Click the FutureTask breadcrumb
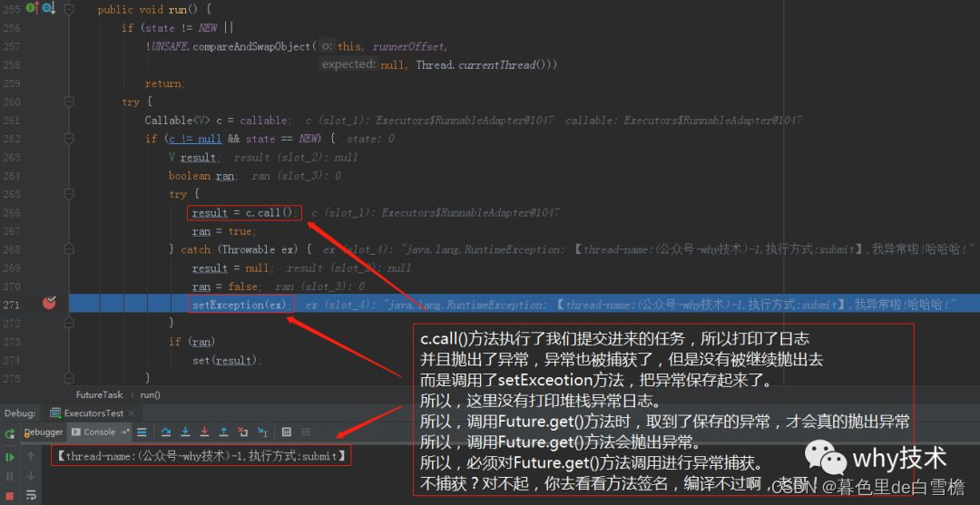Viewport: 980px width, 505px height. [100, 394]
